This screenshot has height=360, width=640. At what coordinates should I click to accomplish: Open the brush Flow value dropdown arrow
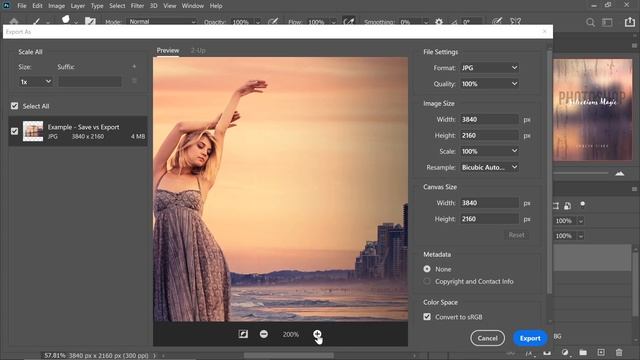coord(333,22)
